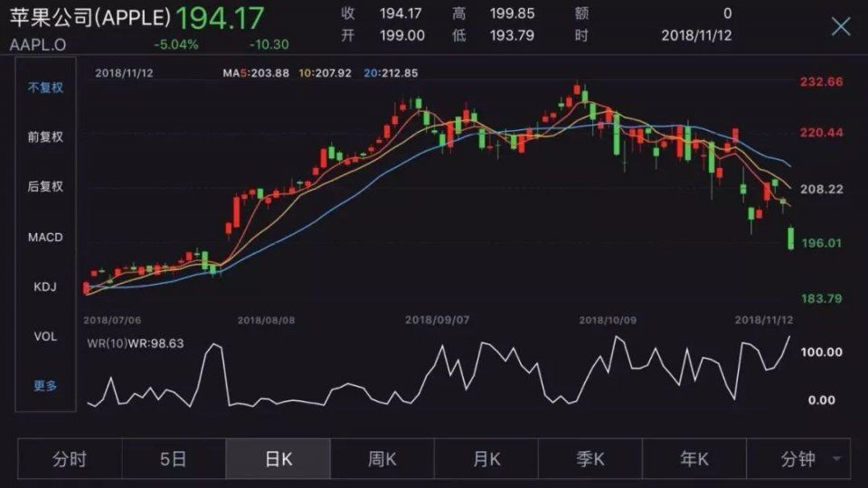
Task: Select 不复权 price adjustment option
Action: click(45, 88)
